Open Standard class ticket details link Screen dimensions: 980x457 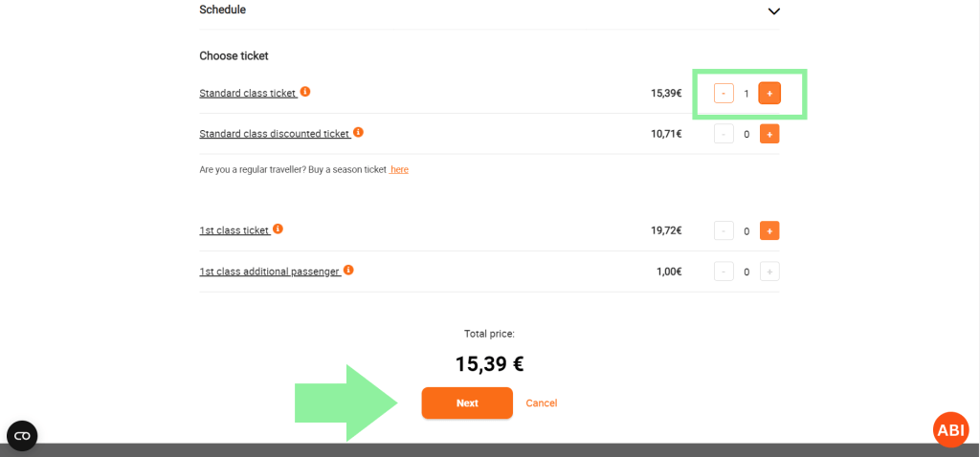coord(248,94)
